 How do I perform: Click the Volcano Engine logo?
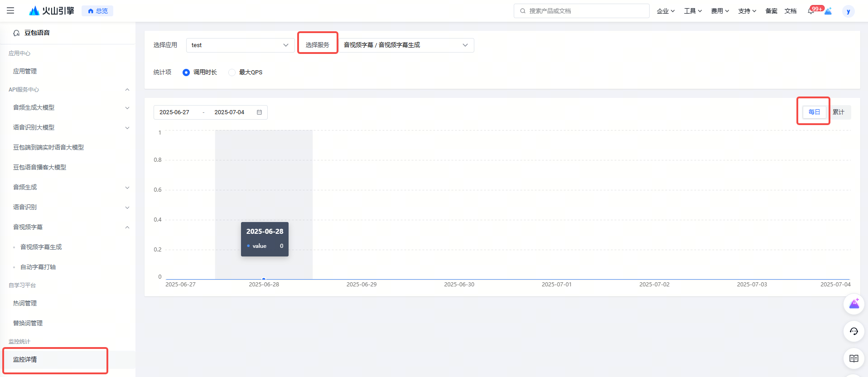tap(51, 10)
